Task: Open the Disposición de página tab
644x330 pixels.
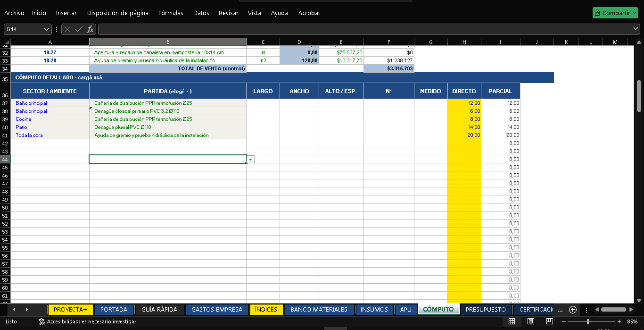Action: 118,13
